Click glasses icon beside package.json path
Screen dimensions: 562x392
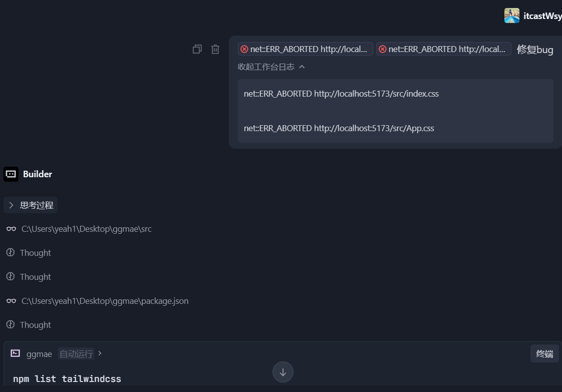coord(11,301)
